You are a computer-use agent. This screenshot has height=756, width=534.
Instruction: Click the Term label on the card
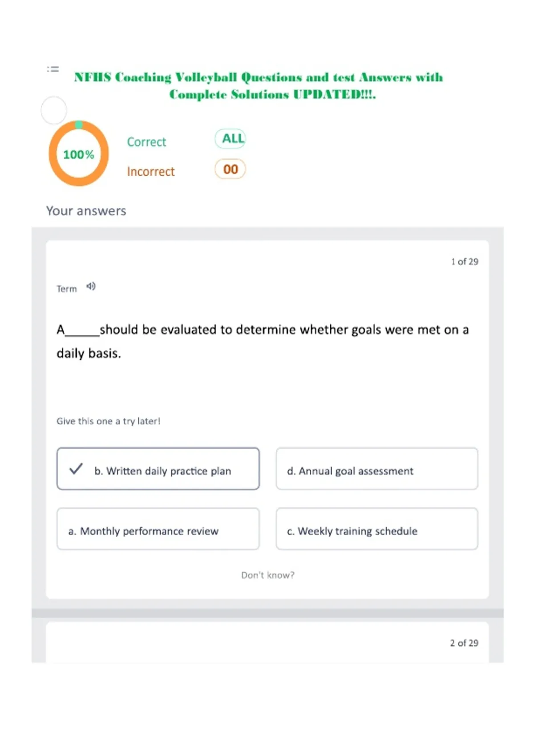pyautogui.click(x=67, y=289)
